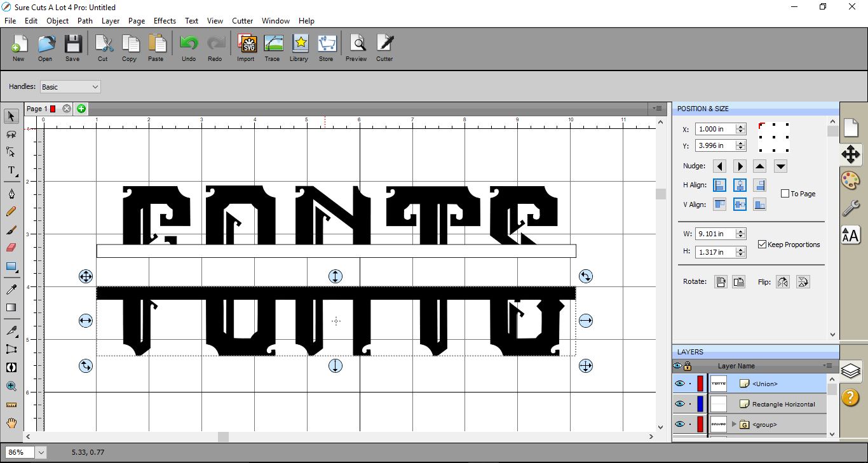This screenshot has height=463, width=868.
Task: Select the Lasso selection tool
Action: pyautogui.click(x=11, y=135)
